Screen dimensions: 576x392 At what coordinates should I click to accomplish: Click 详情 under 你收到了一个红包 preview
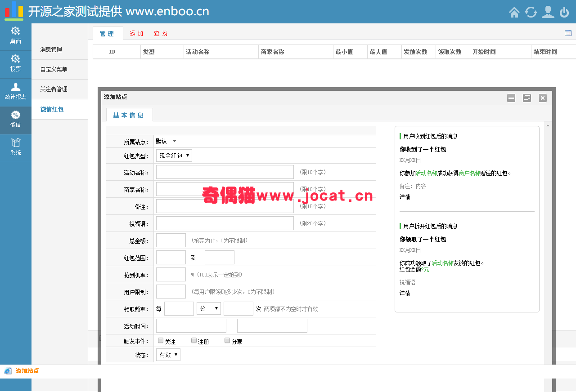pyautogui.click(x=405, y=197)
